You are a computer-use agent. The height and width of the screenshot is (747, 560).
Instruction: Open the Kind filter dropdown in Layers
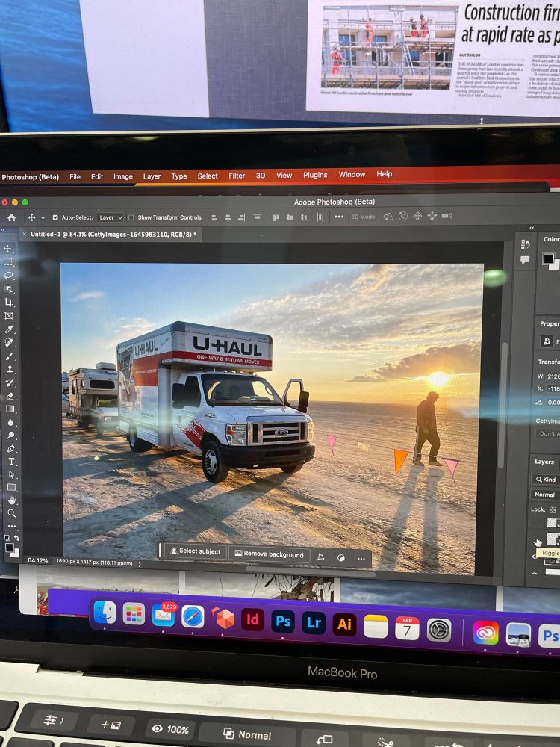click(547, 480)
